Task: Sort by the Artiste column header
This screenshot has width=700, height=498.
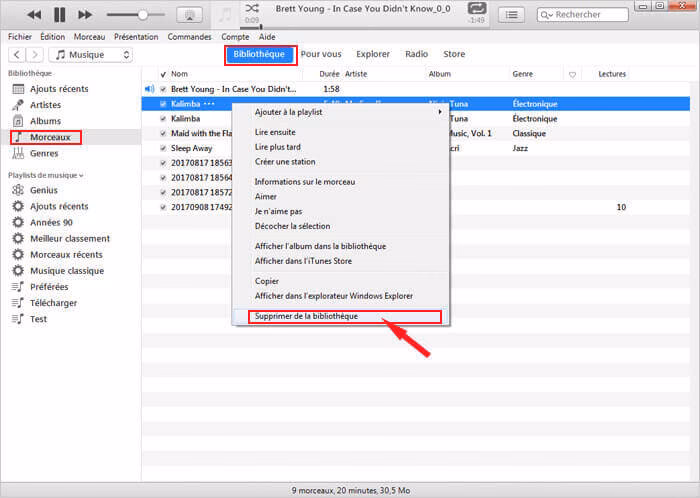Action: [356, 74]
